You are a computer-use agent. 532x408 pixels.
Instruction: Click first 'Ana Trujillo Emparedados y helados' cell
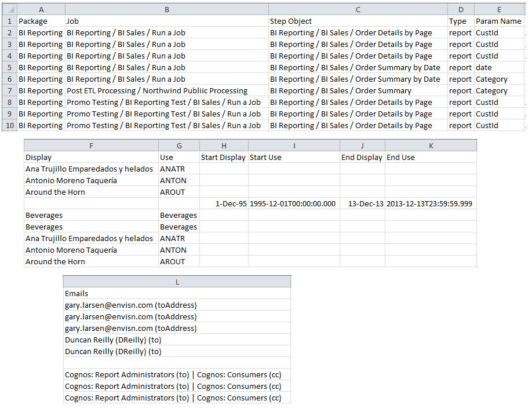pyautogui.click(x=91, y=169)
